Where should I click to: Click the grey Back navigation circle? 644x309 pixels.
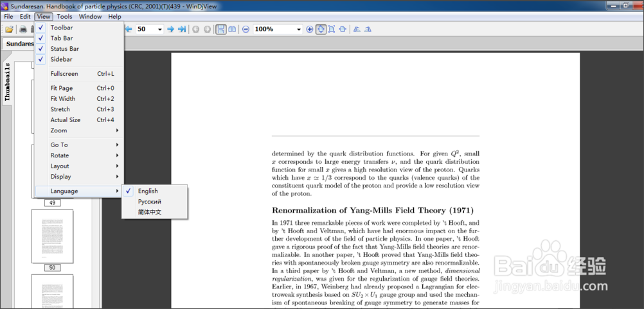coord(195,29)
